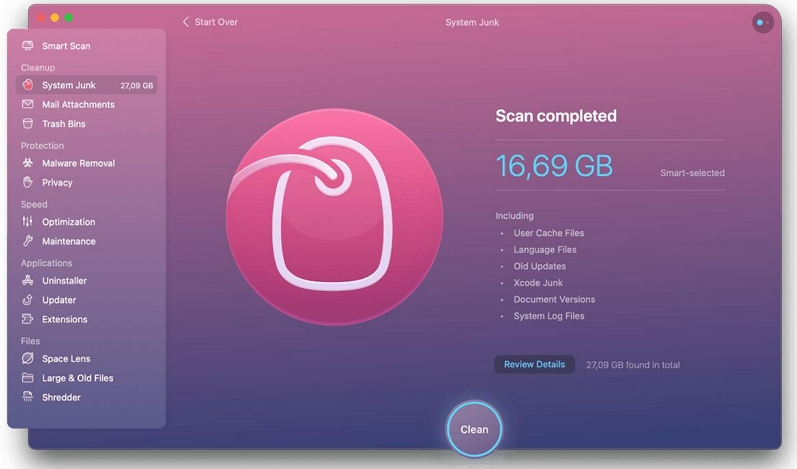The height and width of the screenshot is (469, 797).
Task: Click User Cache Files list entry
Action: click(548, 233)
